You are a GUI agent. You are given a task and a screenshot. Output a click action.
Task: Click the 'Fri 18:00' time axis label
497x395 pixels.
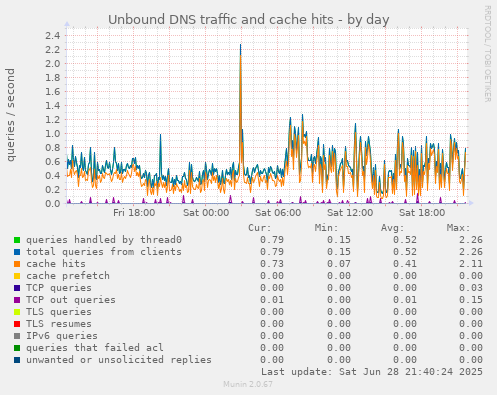[134, 213]
